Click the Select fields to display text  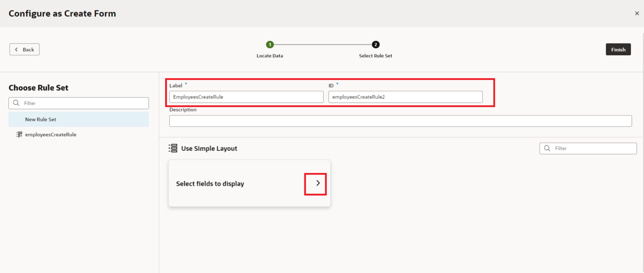(210, 184)
